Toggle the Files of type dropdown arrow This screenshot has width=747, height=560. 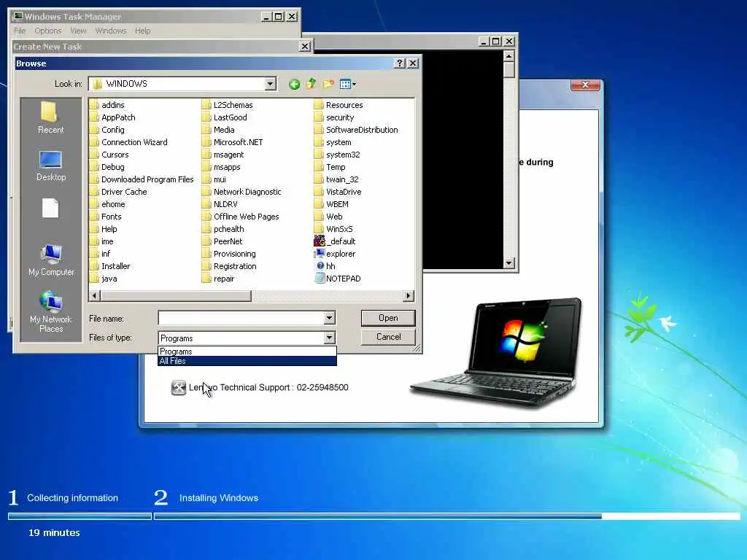pyautogui.click(x=329, y=338)
